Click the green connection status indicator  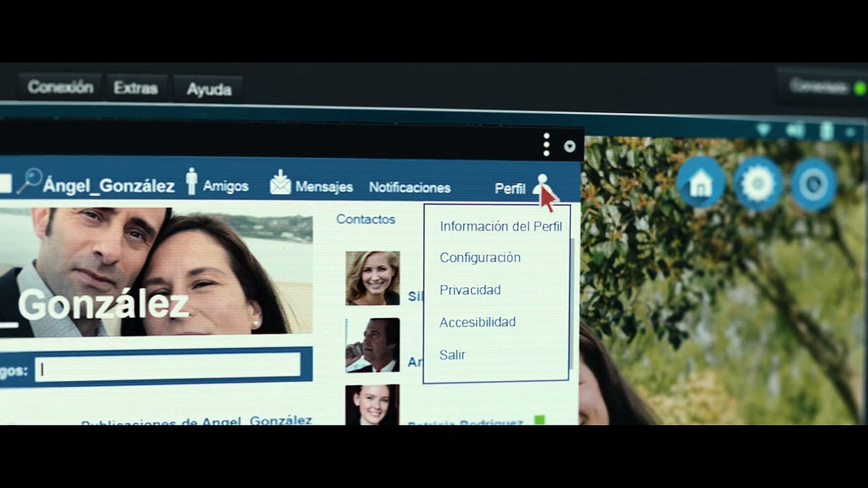click(x=860, y=88)
